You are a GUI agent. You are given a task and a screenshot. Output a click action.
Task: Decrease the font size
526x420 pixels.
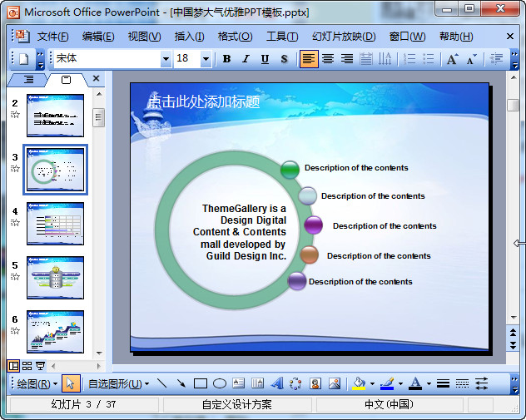[x=471, y=59]
